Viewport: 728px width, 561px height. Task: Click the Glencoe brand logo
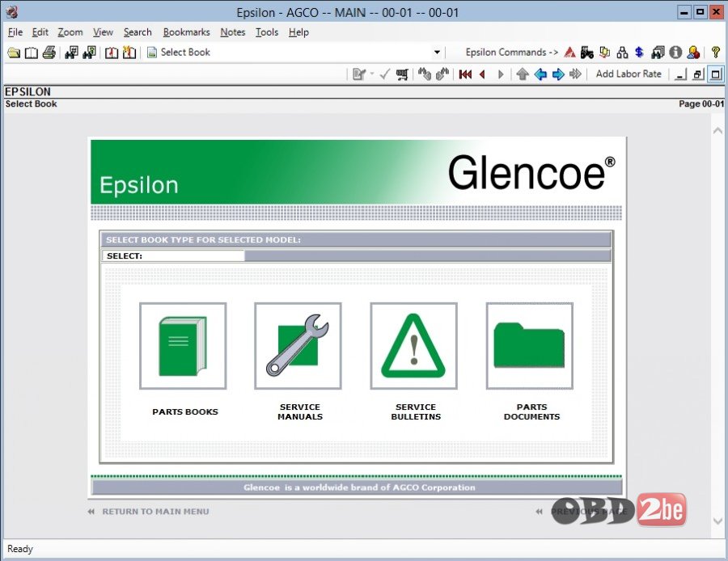tap(531, 173)
